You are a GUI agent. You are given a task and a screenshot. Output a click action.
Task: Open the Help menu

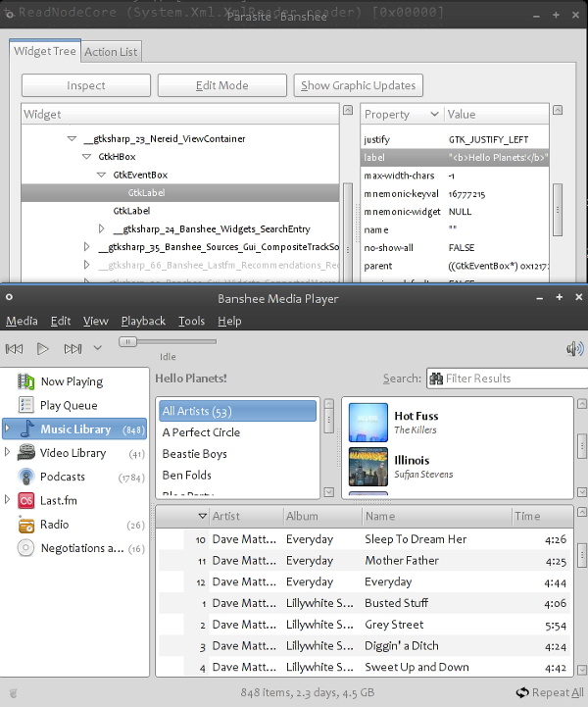229,321
